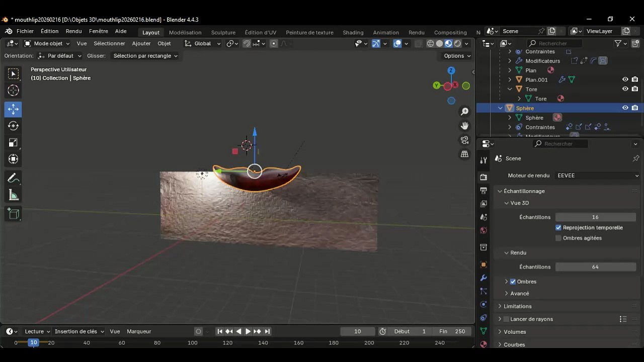Collapse the Échantillonnage panel
Viewport: 644px width, 362px height.
pyautogui.click(x=500, y=191)
